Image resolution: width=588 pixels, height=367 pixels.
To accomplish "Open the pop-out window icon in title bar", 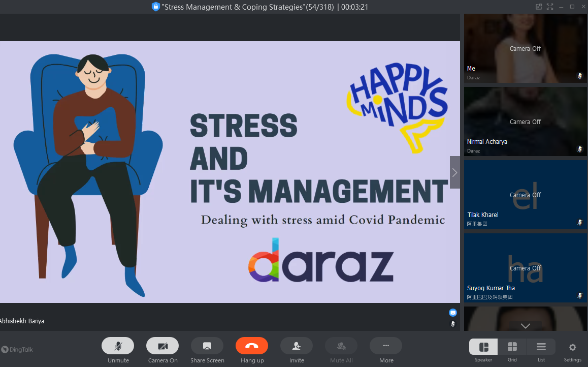I will (539, 7).
